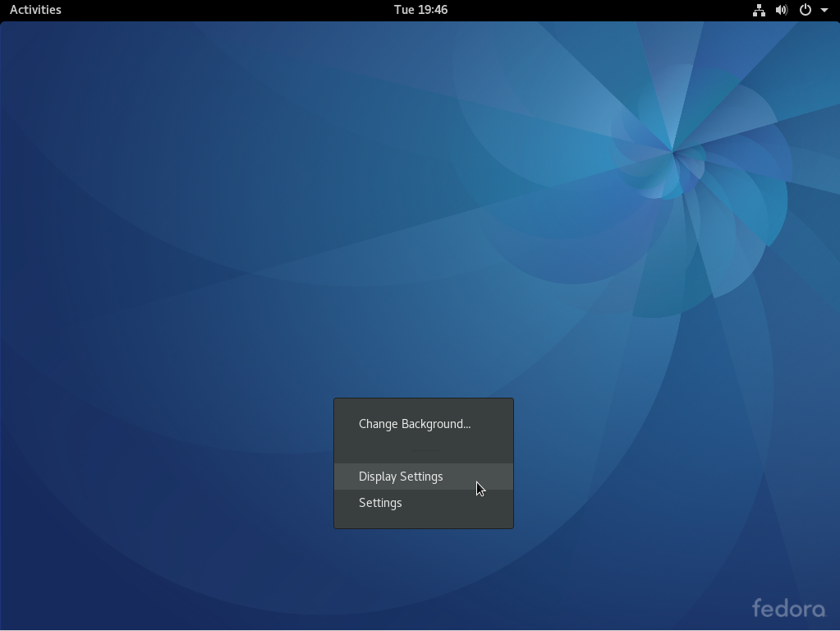840x631 pixels.
Task: Click the wired network icon in the top bar
Action: [x=758, y=10]
